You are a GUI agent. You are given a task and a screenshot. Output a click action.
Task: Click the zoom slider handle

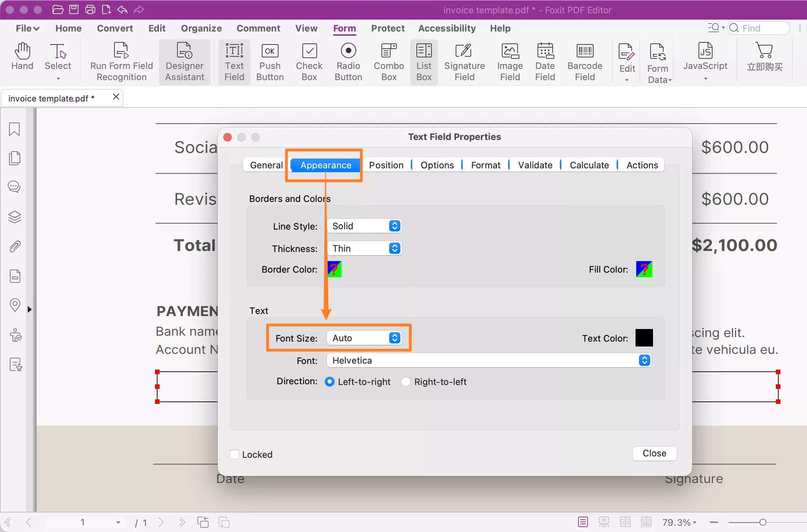pos(763,523)
